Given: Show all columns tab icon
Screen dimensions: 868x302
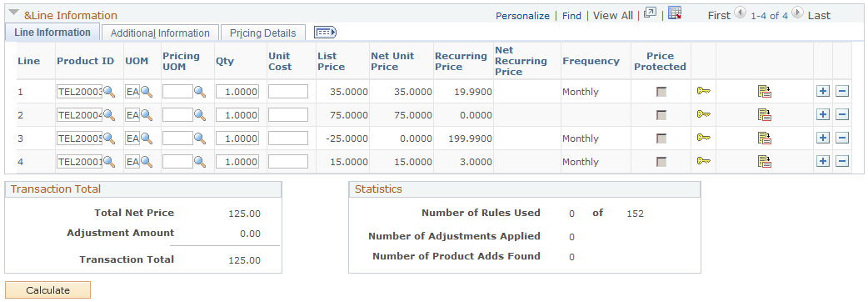Looking at the screenshot, I should click(326, 33).
